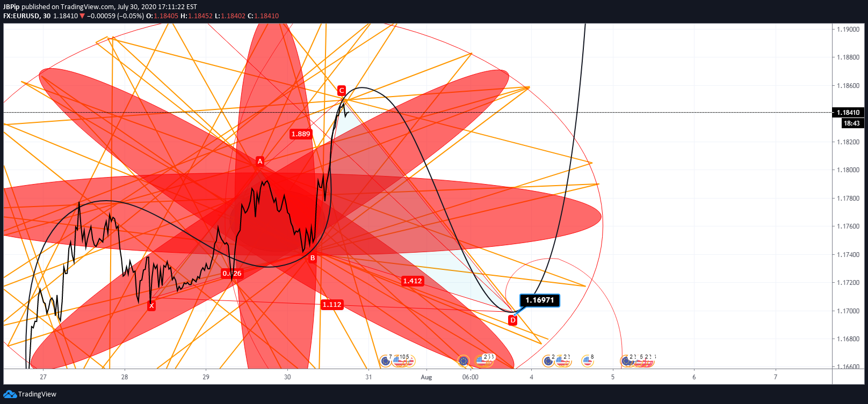868x404 pixels.
Task: Click the 1.18600 price axis label
Action: click(x=848, y=86)
